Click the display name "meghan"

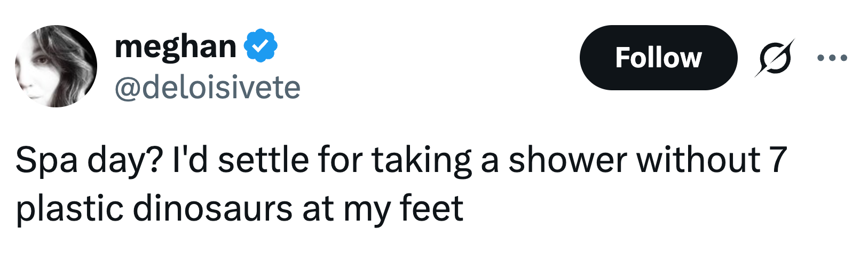tap(175, 46)
